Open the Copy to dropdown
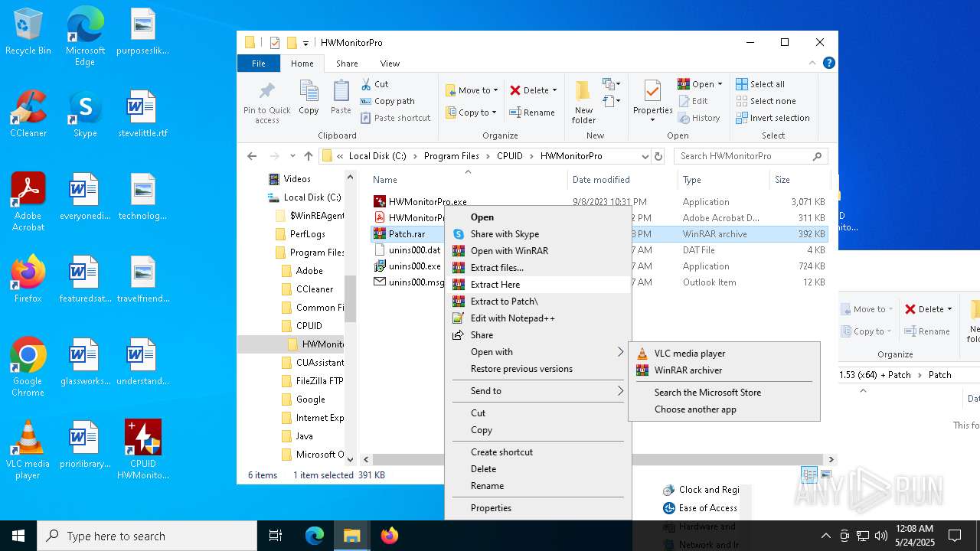This screenshot has width=980, height=551. [472, 112]
